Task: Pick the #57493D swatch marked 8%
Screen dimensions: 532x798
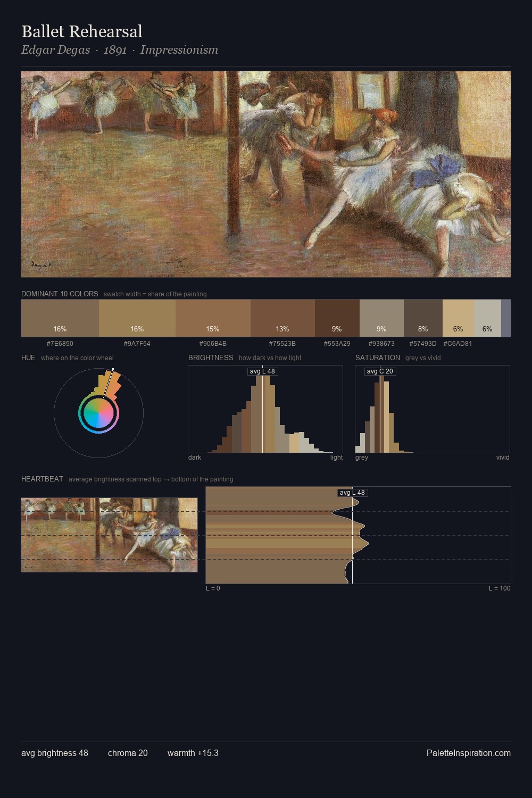Action: (423, 318)
